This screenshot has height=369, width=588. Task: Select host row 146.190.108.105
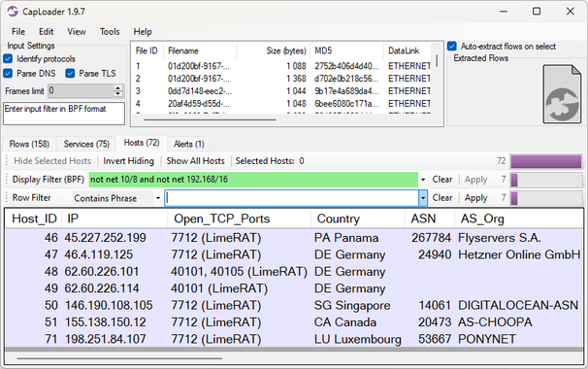pos(294,305)
